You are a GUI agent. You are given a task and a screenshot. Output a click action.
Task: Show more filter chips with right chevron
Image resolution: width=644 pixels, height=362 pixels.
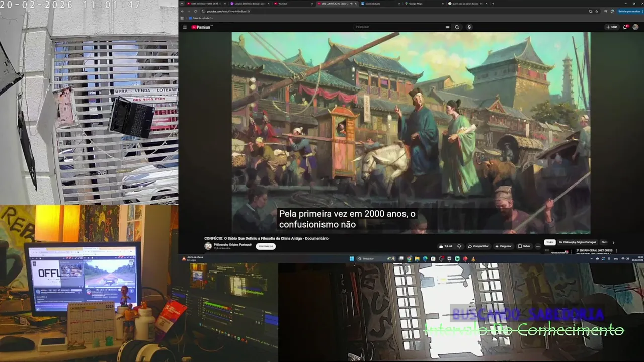[x=613, y=243]
